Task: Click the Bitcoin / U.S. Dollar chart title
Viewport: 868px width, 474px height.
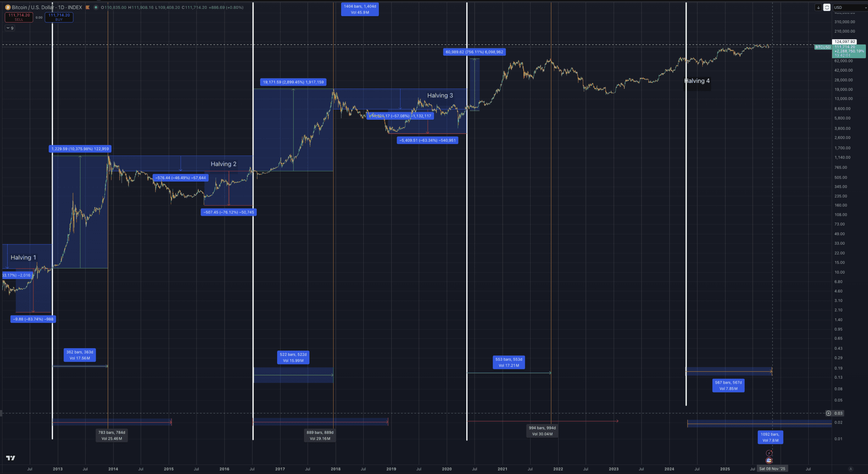Action: pyautogui.click(x=33, y=7)
